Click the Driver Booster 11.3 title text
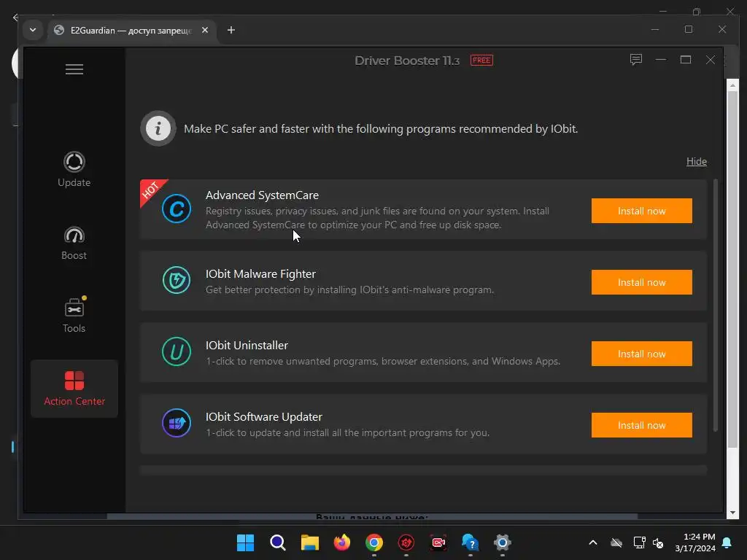 [407, 61]
